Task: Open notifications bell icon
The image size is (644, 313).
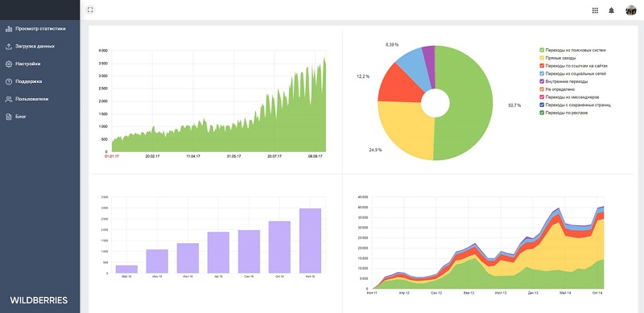Action: pyautogui.click(x=611, y=10)
